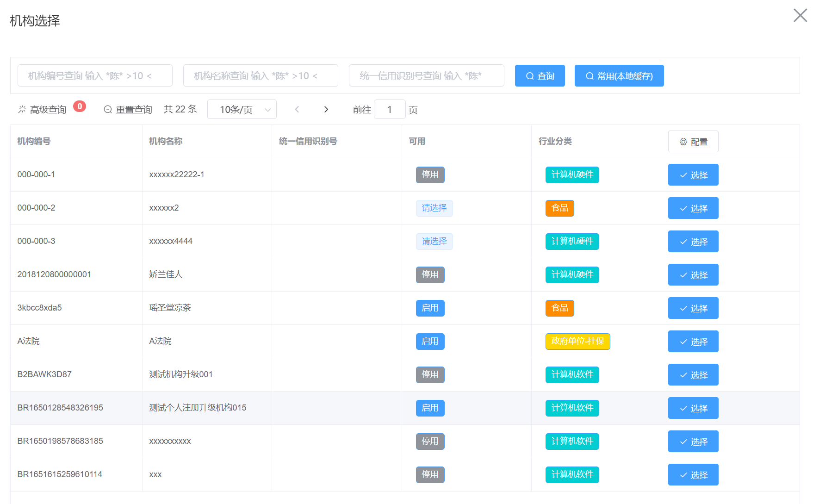This screenshot has width=813, height=504.
Task: Toggle 启用 status tag for 瑶圣堂凉茶
Action: tap(430, 308)
